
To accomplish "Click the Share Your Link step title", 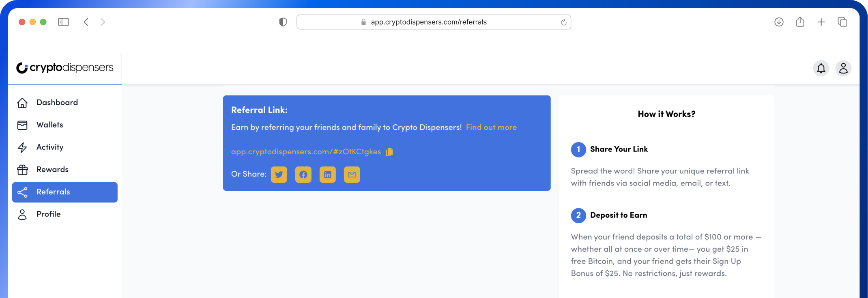I will (x=619, y=149).
